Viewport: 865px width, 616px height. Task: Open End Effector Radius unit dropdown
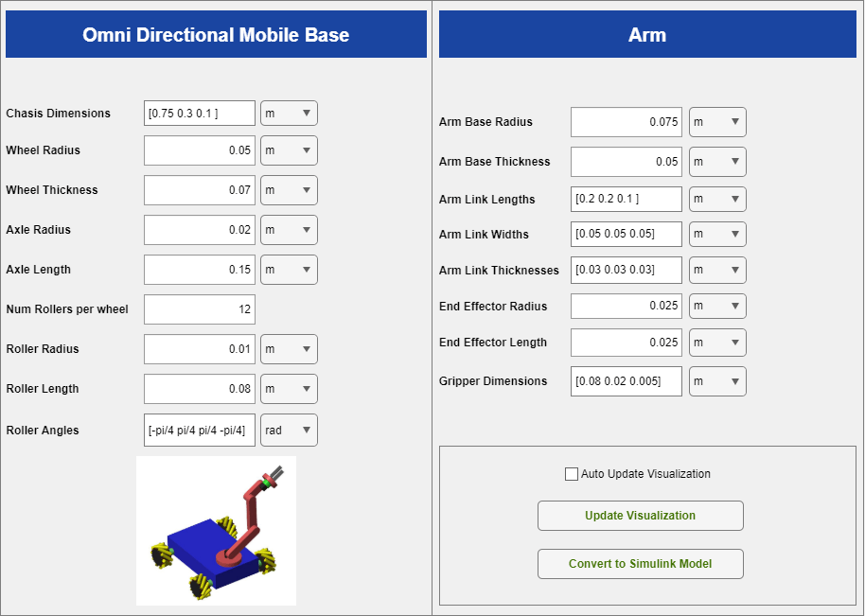(x=717, y=306)
